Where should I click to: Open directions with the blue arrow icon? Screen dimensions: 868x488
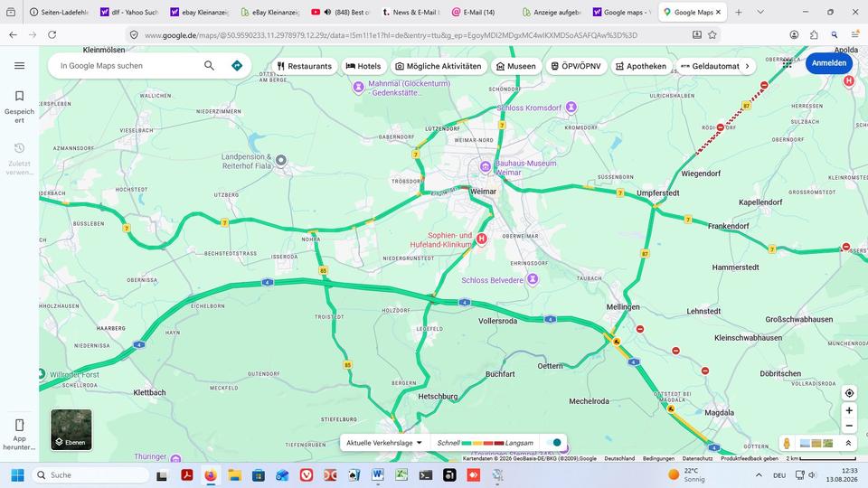coord(237,65)
